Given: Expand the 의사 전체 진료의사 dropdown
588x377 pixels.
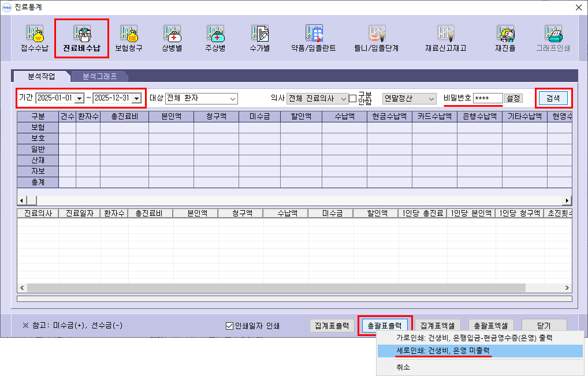Looking at the screenshot, I should [x=344, y=99].
